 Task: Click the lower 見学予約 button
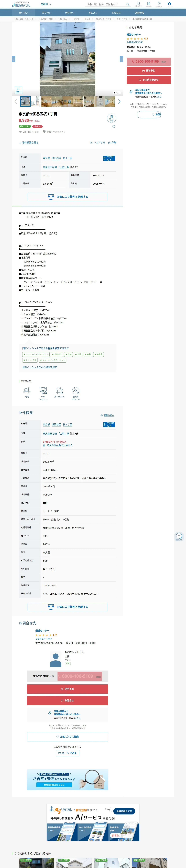pos(68,689)
